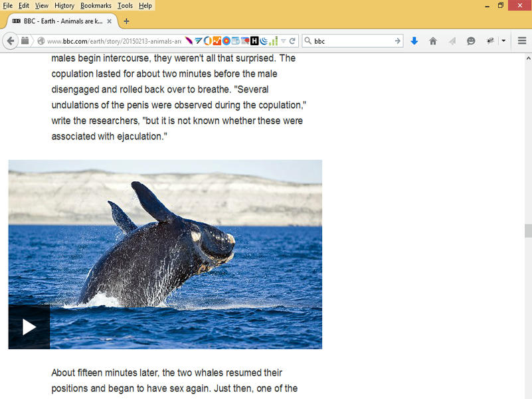The width and height of the screenshot is (532, 399).
Task: Open the View menu
Action: [42, 6]
